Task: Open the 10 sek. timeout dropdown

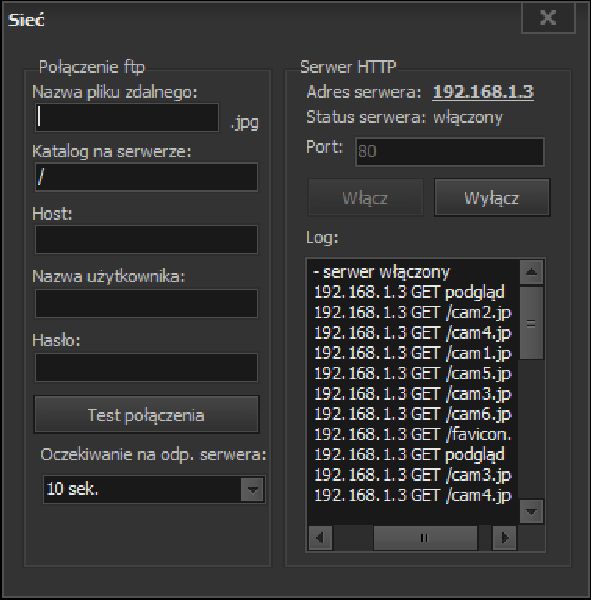Action: [x=154, y=489]
